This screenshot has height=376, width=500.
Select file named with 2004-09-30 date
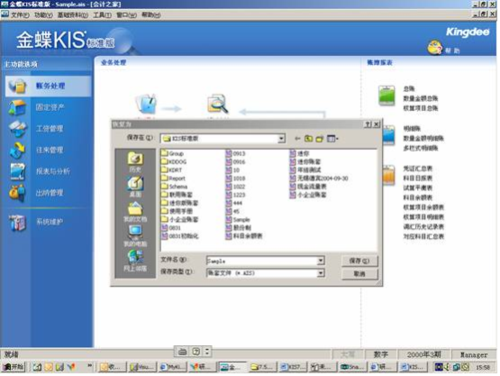(319, 179)
